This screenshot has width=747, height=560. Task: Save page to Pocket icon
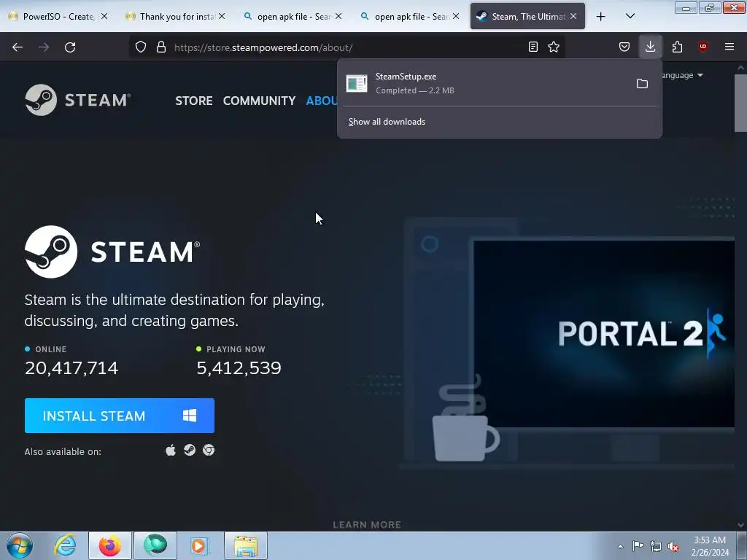[624, 47]
